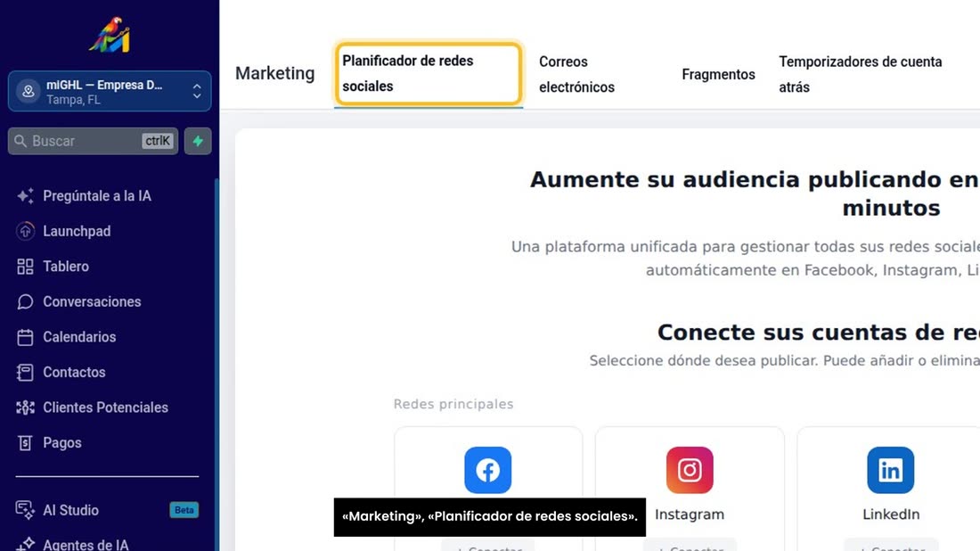Click the Instagram card label
This screenshot has width=980, height=551.
click(x=690, y=514)
